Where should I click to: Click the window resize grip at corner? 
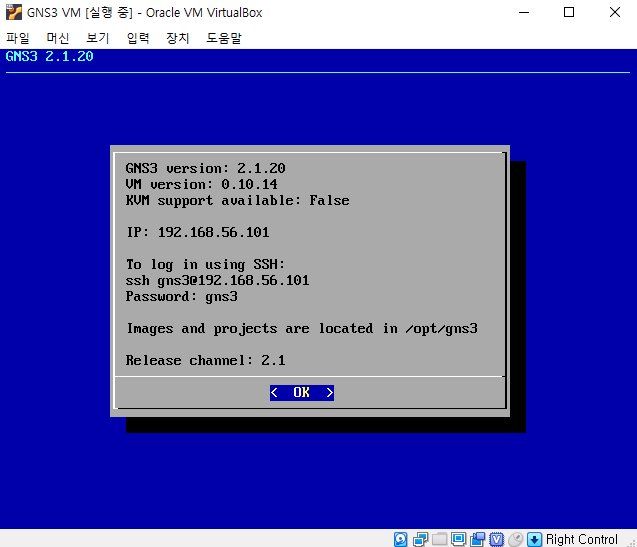coord(631,542)
